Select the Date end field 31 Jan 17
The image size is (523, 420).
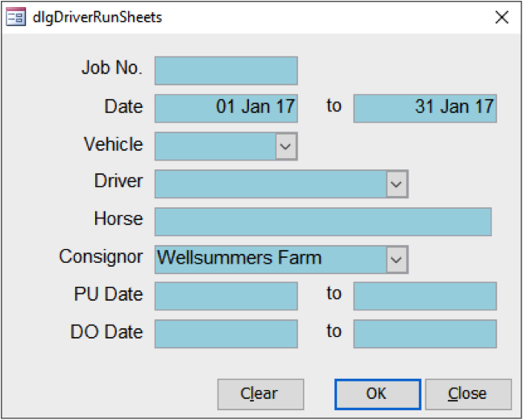(x=425, y=108)
